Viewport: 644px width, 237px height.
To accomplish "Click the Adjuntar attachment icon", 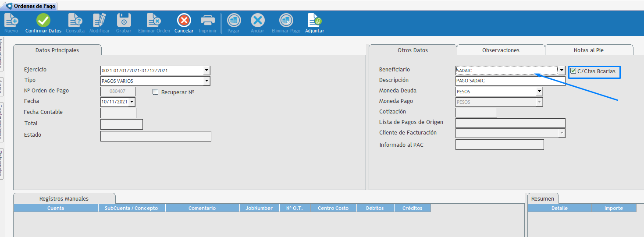I will (x=314, y=21).
